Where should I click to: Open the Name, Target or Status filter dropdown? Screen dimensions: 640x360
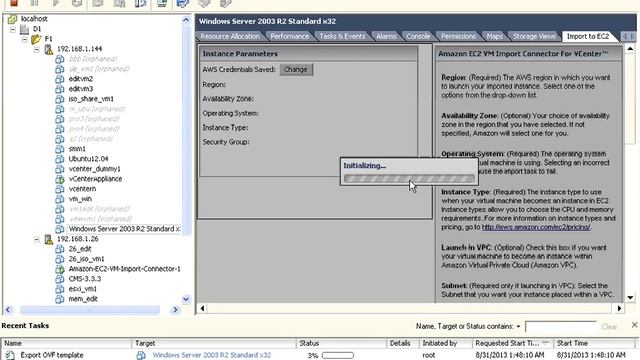coord(518,327)
